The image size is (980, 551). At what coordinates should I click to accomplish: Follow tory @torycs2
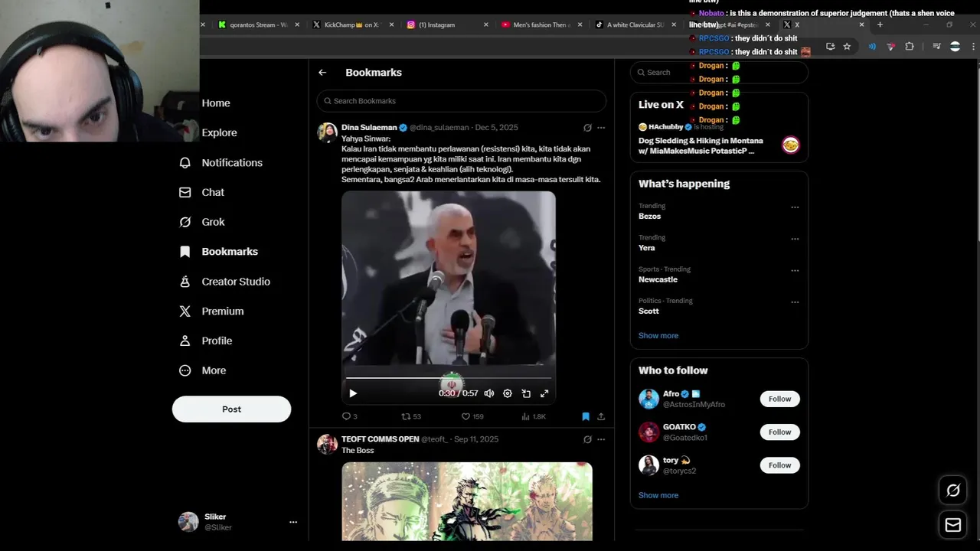779,465
